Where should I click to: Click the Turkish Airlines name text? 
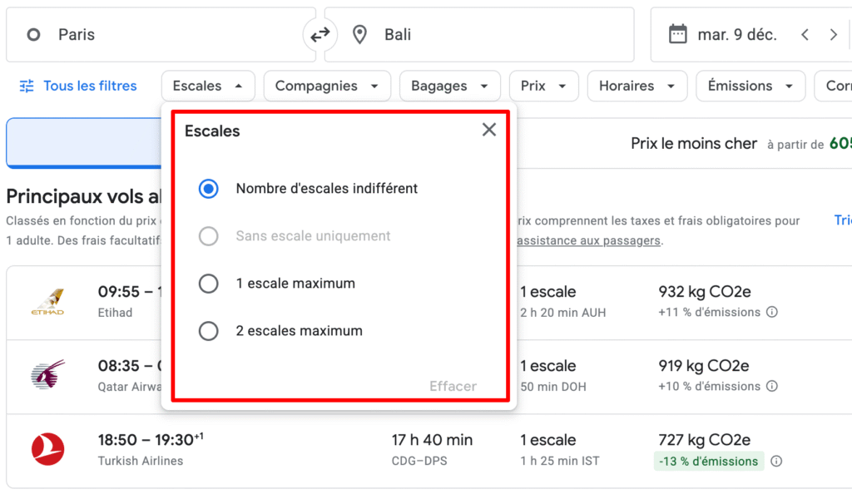(140, 461)
